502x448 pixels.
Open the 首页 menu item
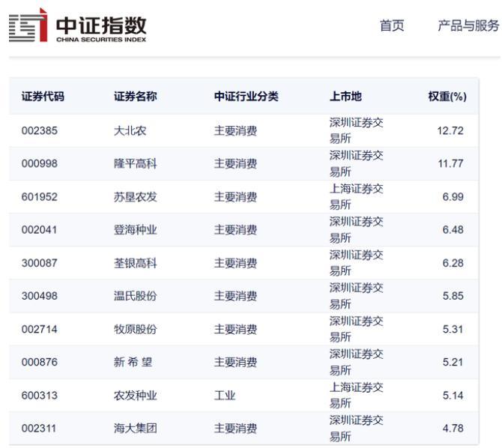click(392, 26)
